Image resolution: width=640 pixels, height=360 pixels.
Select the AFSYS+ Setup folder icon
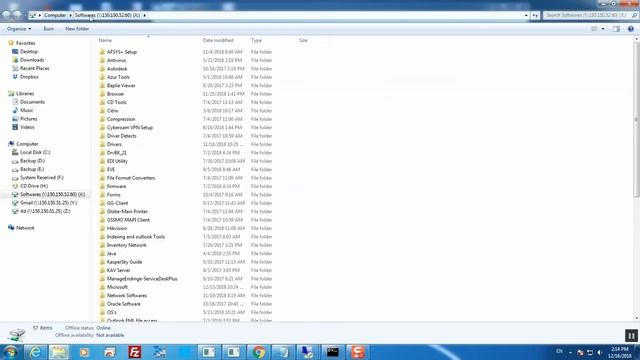tap(102, 52)
